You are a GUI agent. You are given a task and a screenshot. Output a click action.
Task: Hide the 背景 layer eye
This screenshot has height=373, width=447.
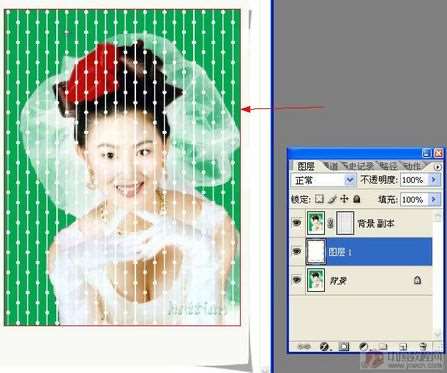[x=297, y=281]
